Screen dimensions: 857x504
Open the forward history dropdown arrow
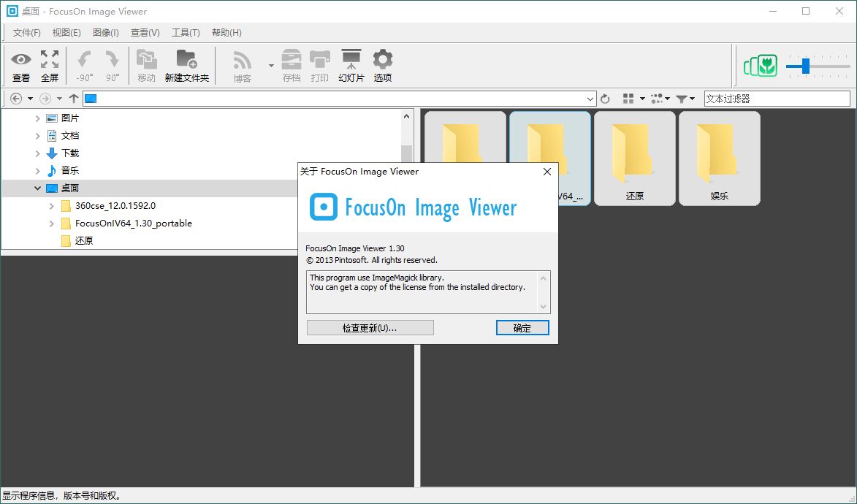click(x=59, y=99)
